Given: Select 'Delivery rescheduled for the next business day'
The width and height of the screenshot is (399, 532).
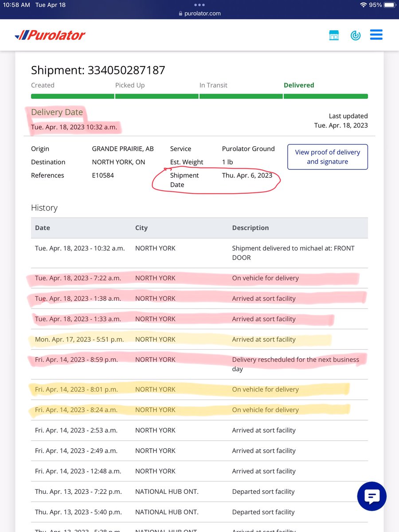Looking at the screenshot, I should pos(296,364).
